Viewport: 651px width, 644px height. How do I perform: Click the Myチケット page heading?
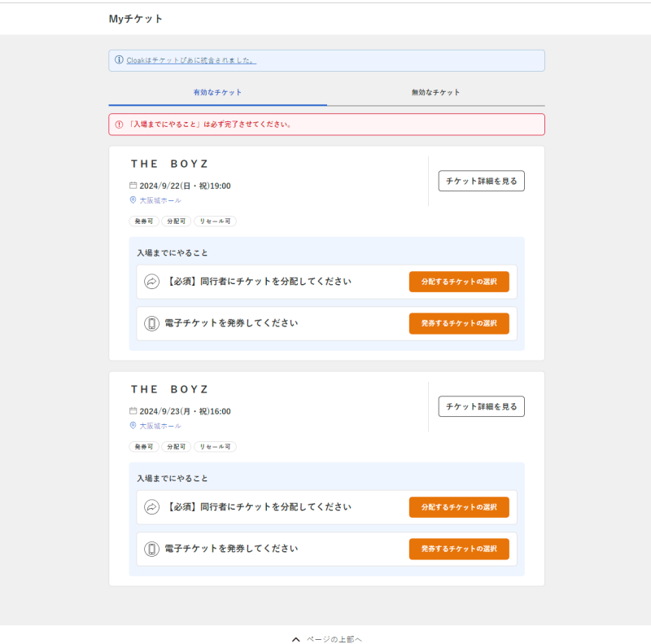click(x=135, y=19)
